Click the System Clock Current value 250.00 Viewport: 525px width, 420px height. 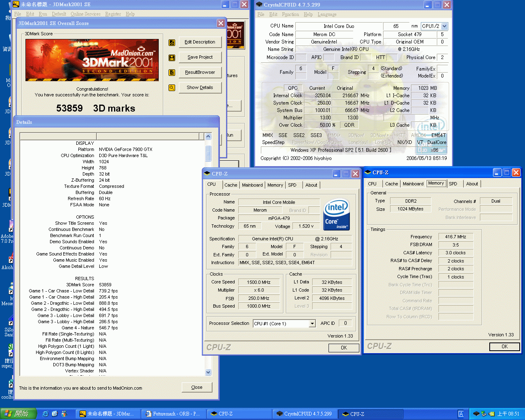tap(318, 103)
